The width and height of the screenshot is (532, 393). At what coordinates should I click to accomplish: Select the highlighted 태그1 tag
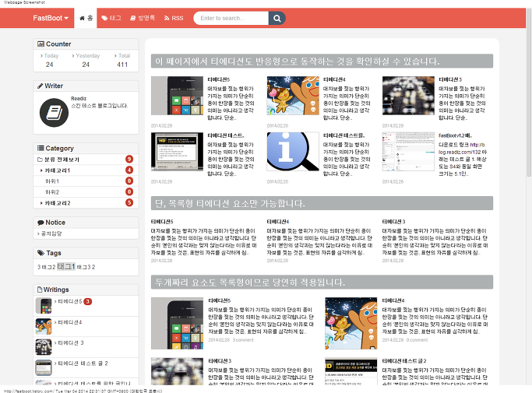click(66, 266)
